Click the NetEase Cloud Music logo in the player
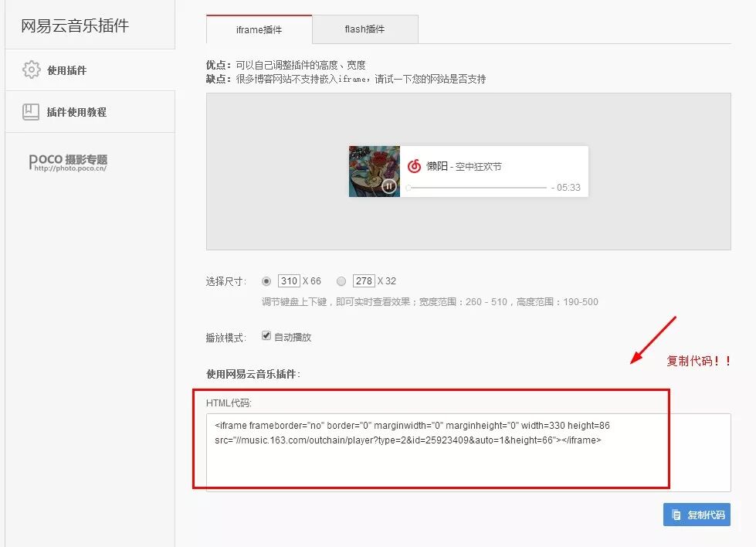Screen dimensions: 756x547 pyautogui.click(x=414, y=166)
